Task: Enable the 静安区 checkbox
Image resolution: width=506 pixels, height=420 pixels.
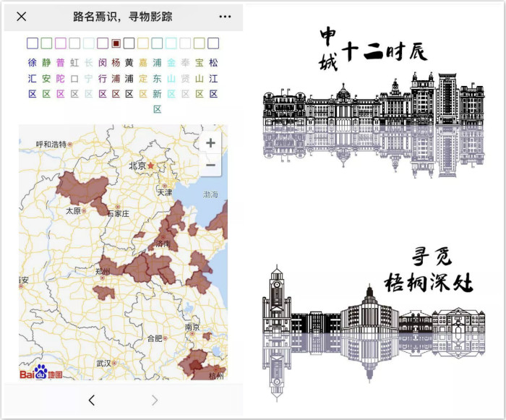Action: 46,43
